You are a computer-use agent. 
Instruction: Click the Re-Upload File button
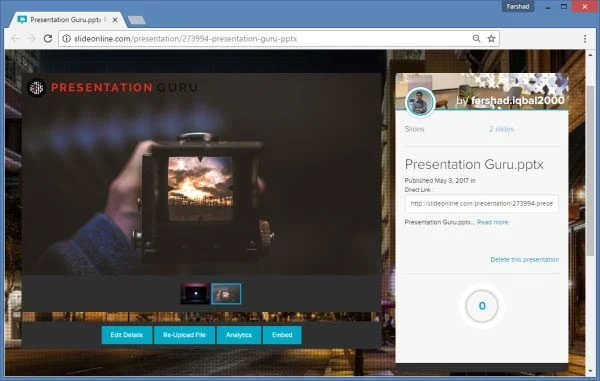click(x=184, y=335)
